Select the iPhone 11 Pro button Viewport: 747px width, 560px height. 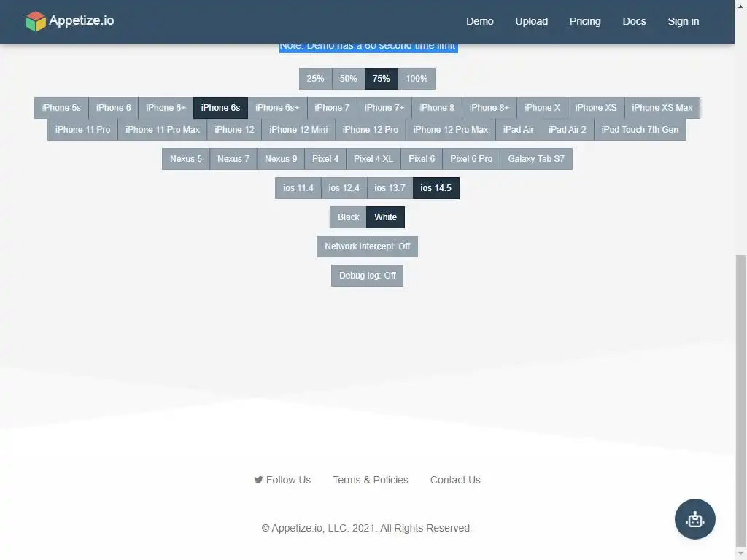click(x=83, y=130)
